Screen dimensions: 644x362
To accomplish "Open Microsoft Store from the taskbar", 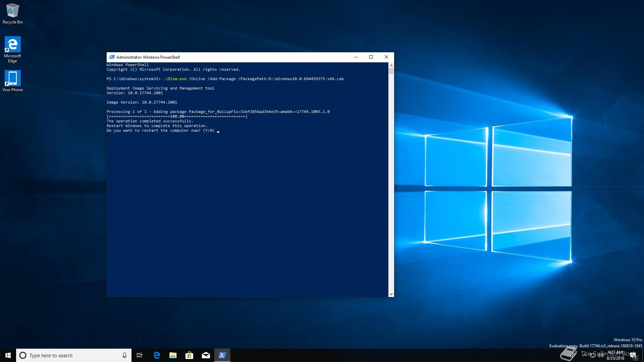I will (x=190, y=355).
